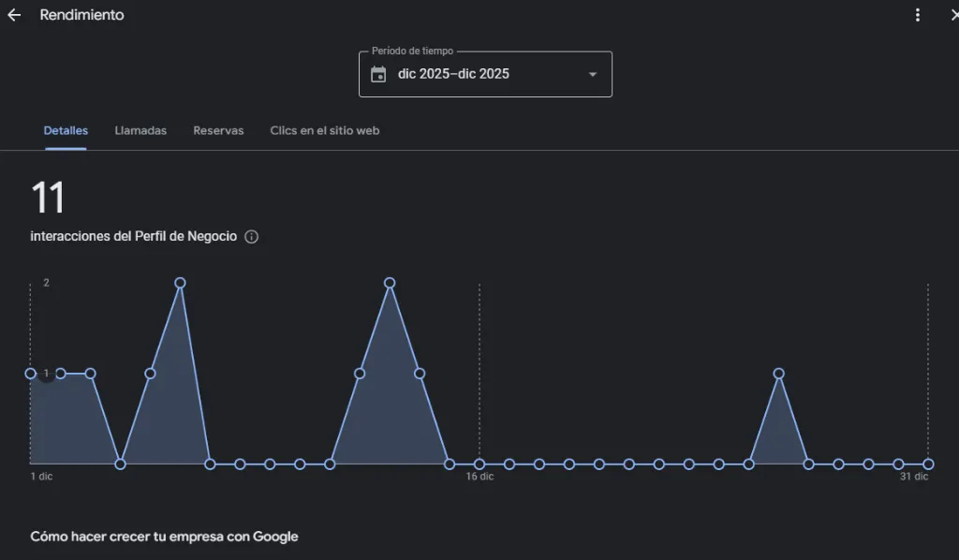Open the three-dot more options menu
This screenshot has height=560, width=959.
click(x=918, y=15)
